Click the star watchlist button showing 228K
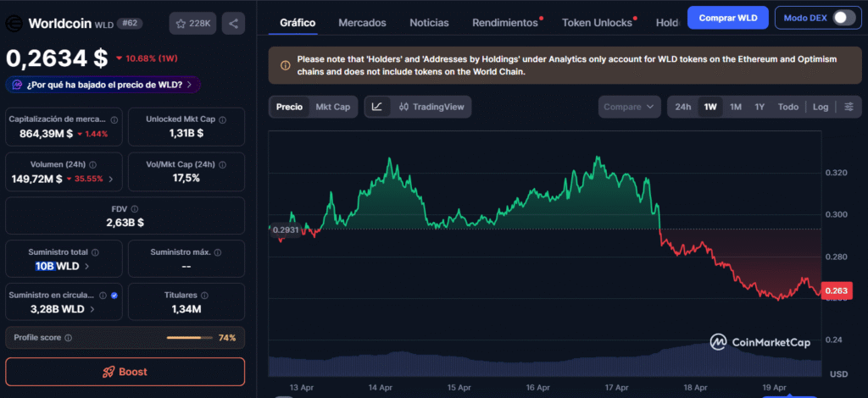 pyautogui.click(x=192, y=24)
